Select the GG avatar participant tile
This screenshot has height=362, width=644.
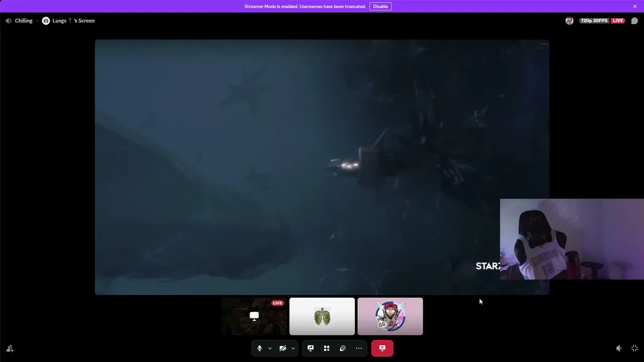tap(390, 316)
